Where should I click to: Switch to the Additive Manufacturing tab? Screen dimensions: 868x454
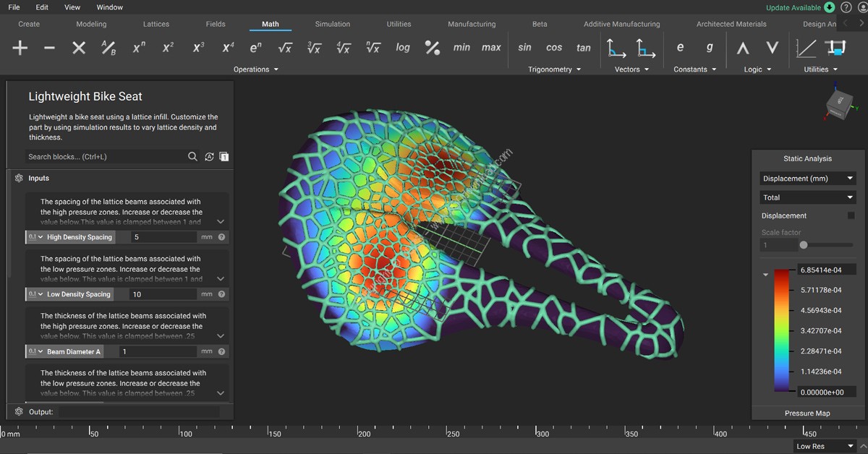pyautogui.click(x=622, y=24)
